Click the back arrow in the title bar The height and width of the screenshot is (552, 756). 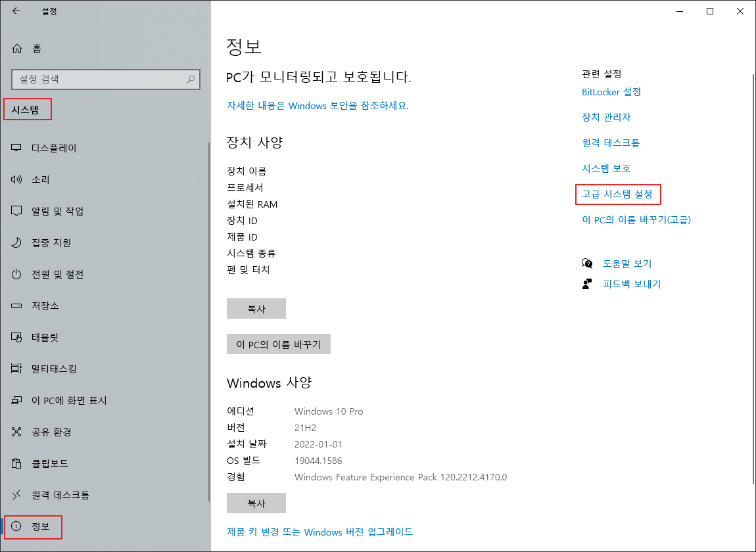15,11
